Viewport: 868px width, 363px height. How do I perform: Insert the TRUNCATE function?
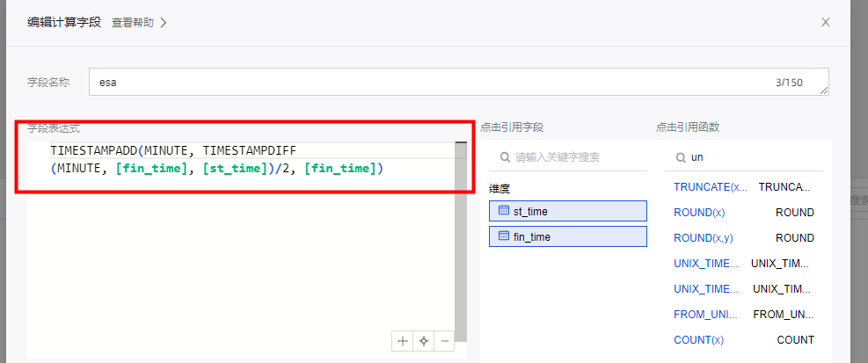[710, 187]
